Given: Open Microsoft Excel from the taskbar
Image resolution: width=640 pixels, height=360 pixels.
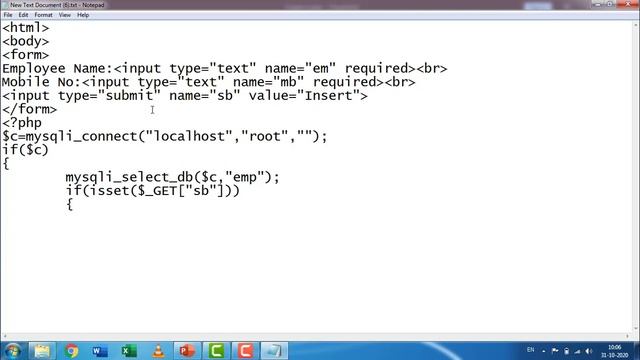Looking at the screenshot, I should [129, 351].
